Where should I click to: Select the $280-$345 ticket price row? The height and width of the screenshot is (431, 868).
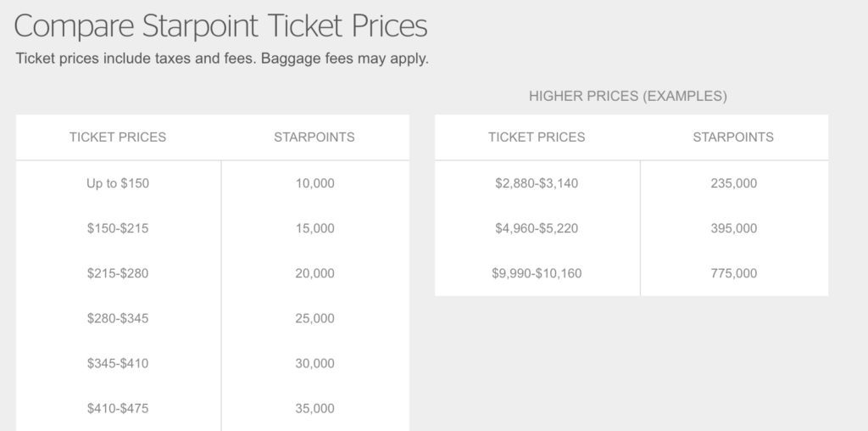click(x=118, y=318)
